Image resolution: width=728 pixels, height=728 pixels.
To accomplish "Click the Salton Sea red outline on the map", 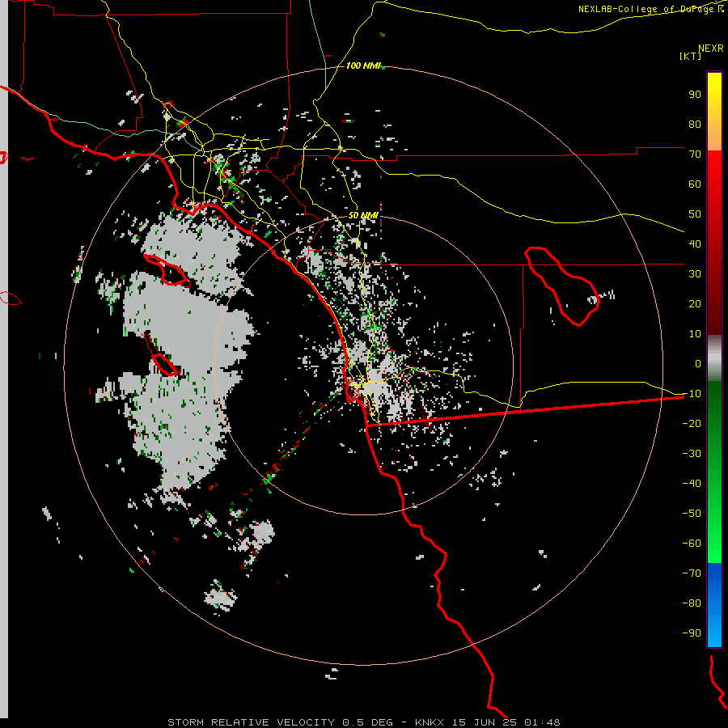I will [x=562, y=286].
